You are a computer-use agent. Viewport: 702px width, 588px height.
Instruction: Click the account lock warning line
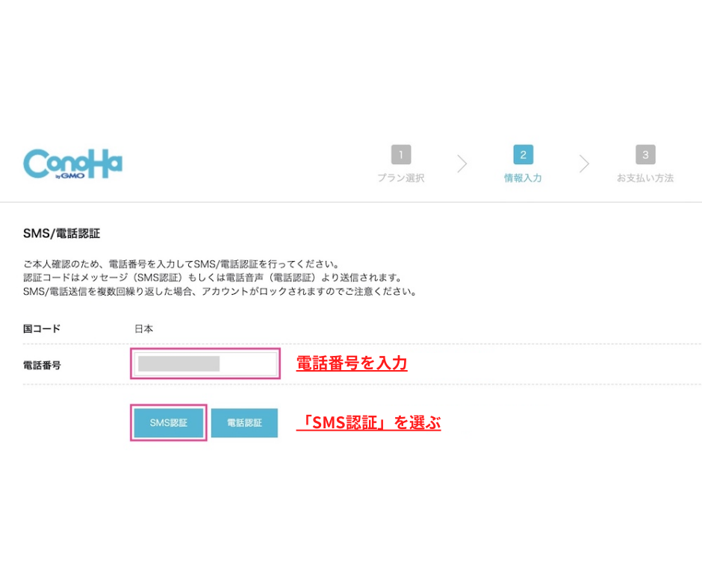(220, 292)
